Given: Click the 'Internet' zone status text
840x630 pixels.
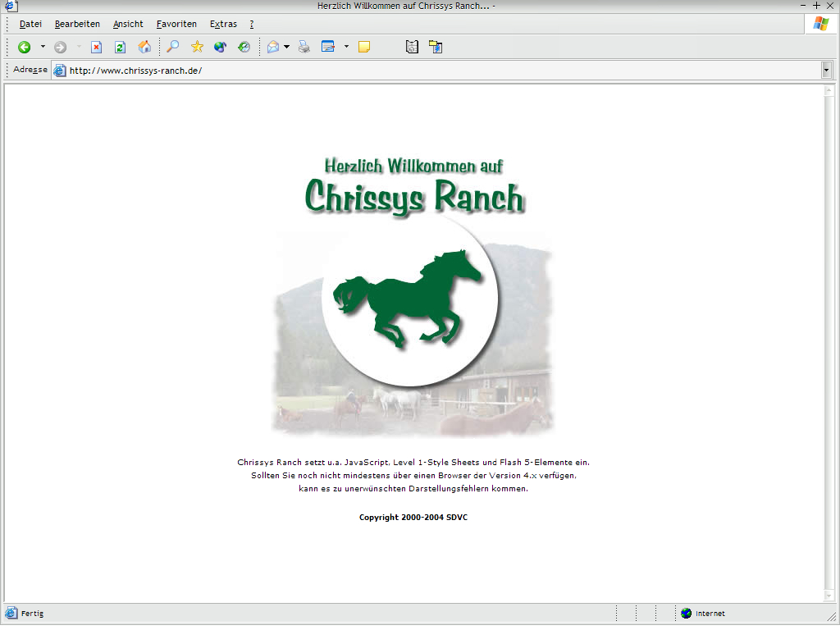Looking at the screenshot, I should point(710,614).
